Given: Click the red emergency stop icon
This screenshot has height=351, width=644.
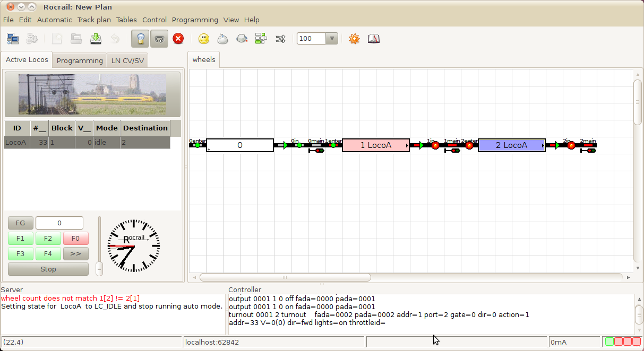Looking at the screenshot, I should [x=178, y=39].
